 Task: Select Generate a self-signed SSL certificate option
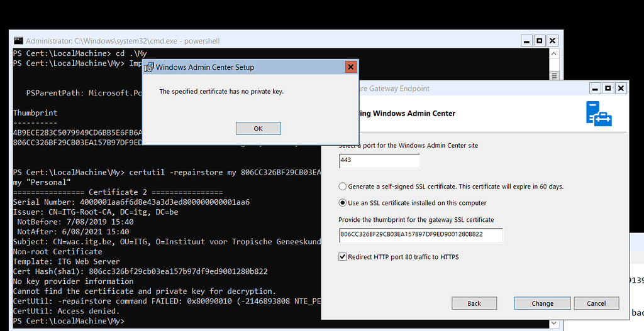(x=343, y=187)
